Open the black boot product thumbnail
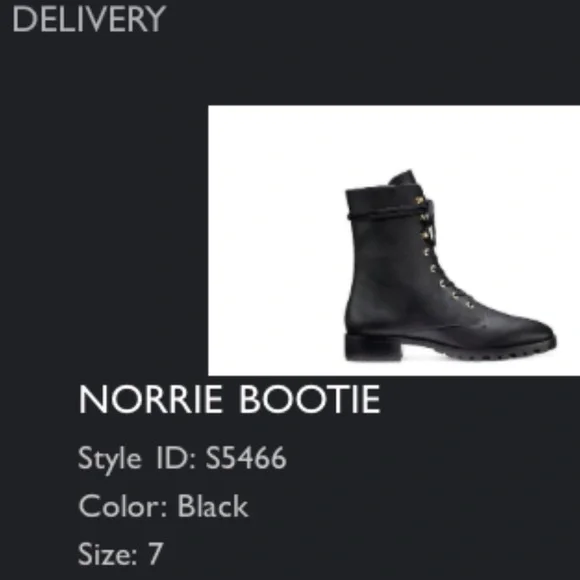The width and height of the screenshot is (580, 580). (394, 240)
